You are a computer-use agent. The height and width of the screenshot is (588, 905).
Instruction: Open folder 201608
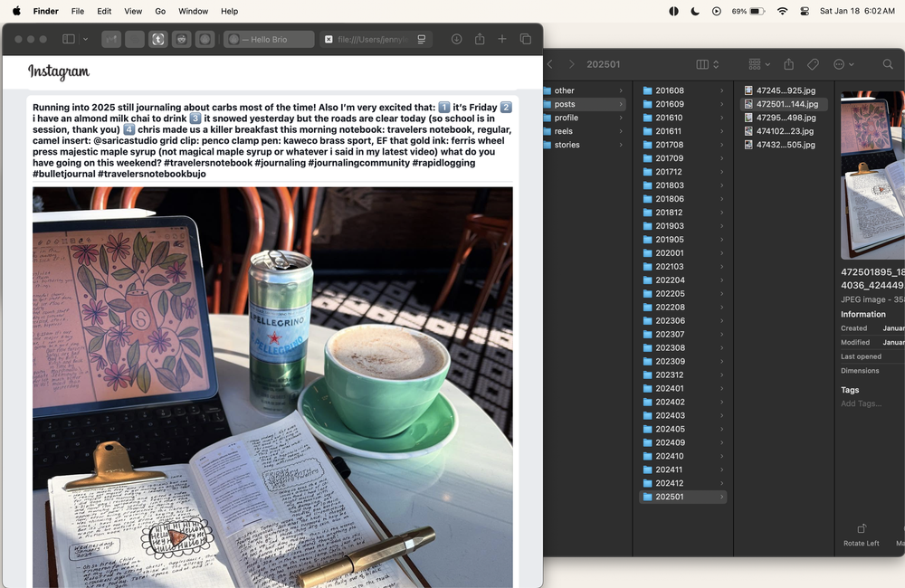pyautogui.click(x=682, y=90)
